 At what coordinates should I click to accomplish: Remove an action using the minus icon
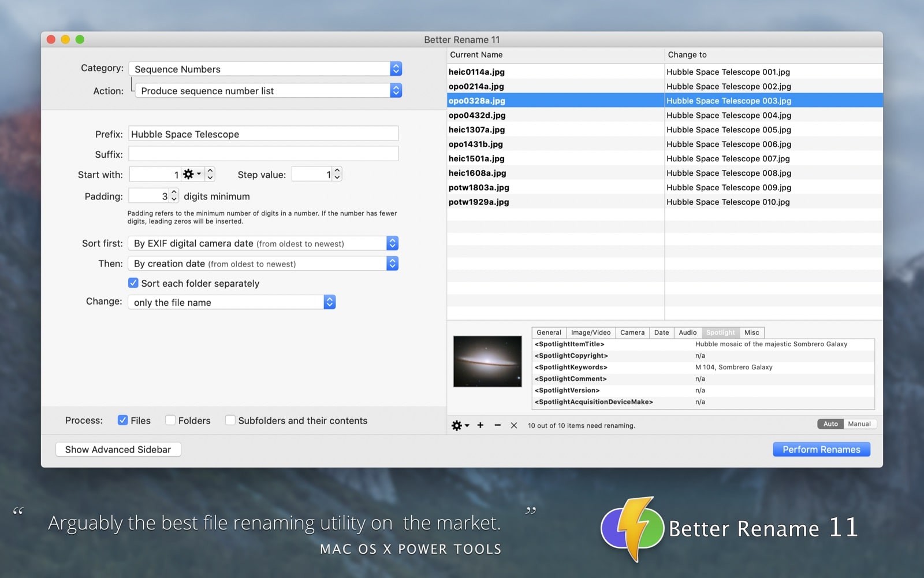point(497,425)
